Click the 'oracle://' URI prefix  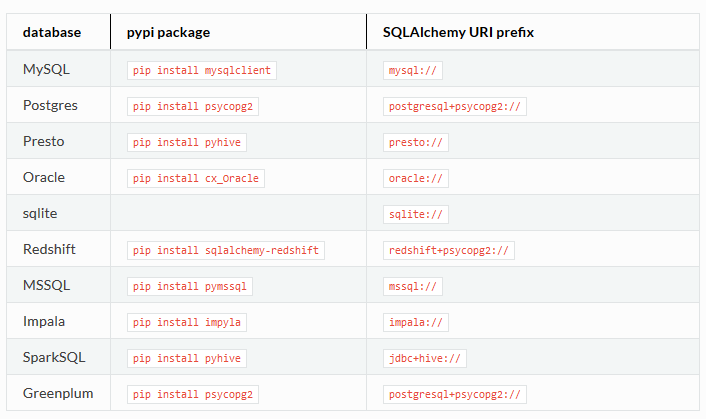point(416,179)
